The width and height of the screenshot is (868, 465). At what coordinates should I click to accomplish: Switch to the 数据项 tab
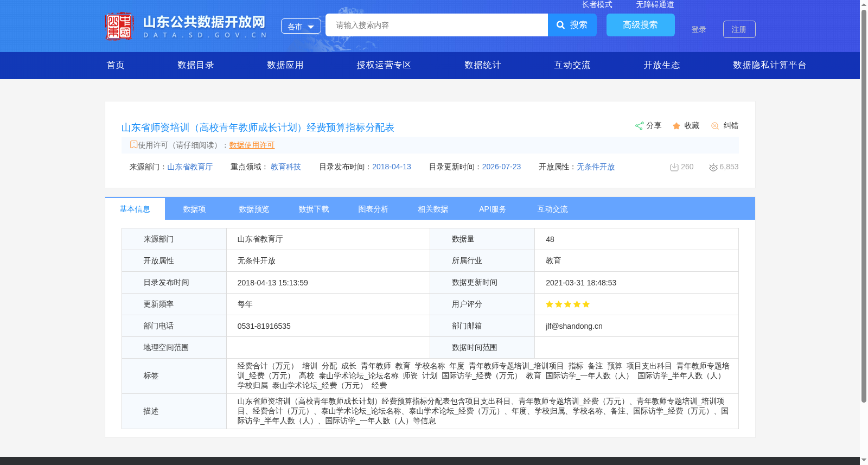tap(195, 209)
